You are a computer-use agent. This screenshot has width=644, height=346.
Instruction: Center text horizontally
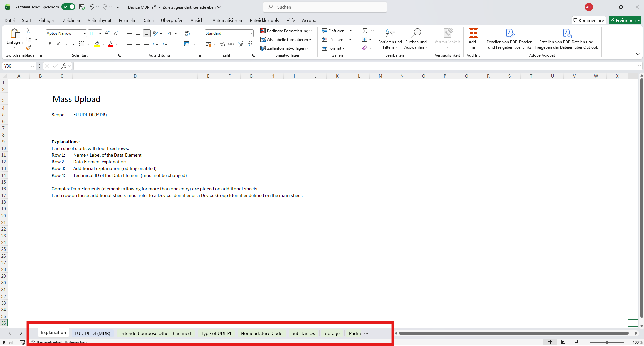138,44
